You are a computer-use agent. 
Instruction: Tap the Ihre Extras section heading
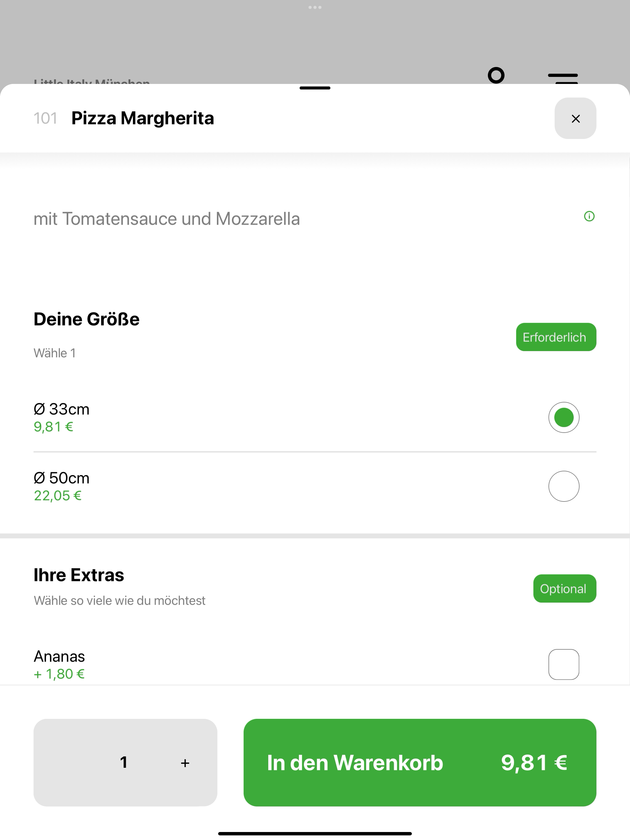[x=79, y=575]
